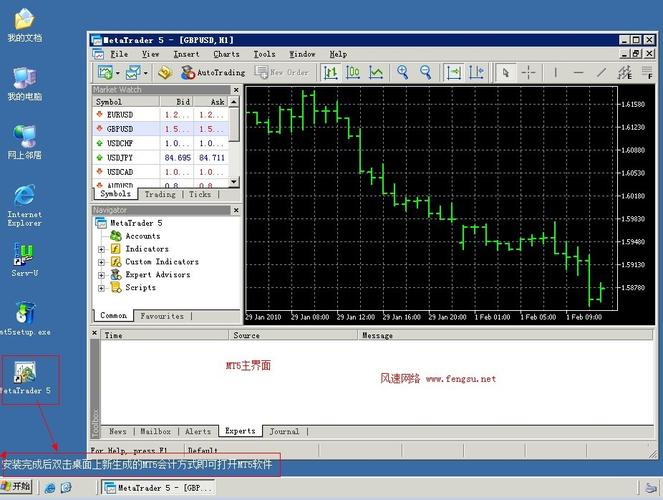
Task: Select Accounts in Navigator tree
Action: 135,236
